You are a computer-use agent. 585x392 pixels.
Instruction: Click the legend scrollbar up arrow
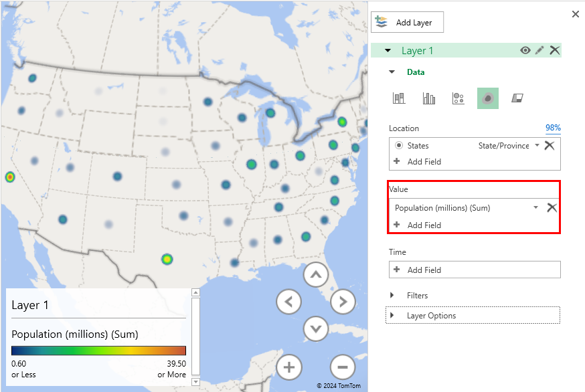(x=195, y=292)
